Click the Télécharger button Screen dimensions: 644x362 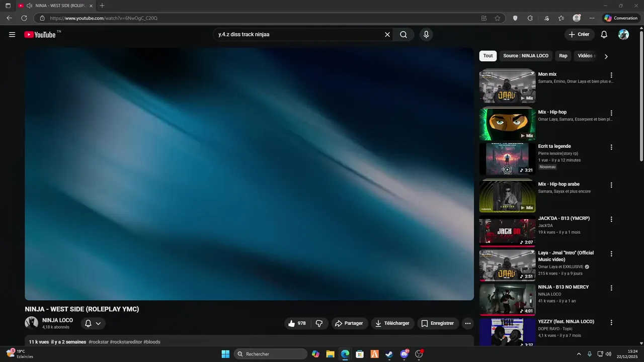392,323
